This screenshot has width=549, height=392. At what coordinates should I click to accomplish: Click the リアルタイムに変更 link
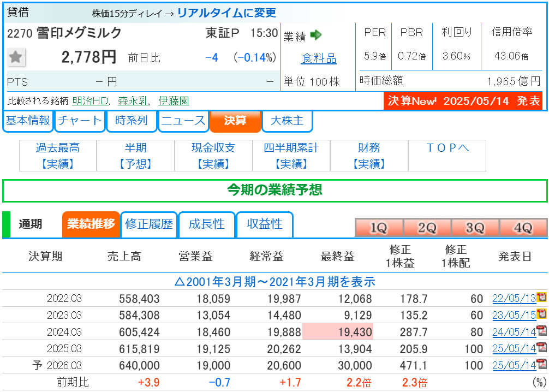tap(226, 13)
